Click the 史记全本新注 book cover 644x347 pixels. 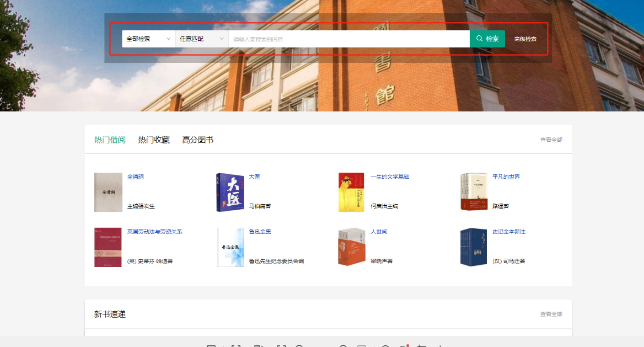point(474,247)
